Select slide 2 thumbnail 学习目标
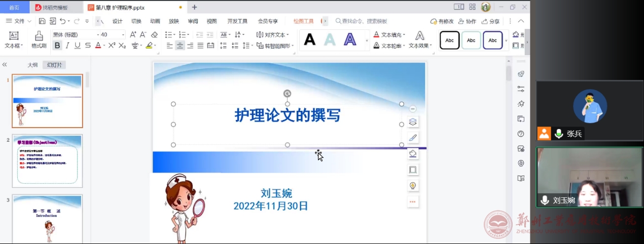Screen dimensions: 644x244 coord(47,160)
